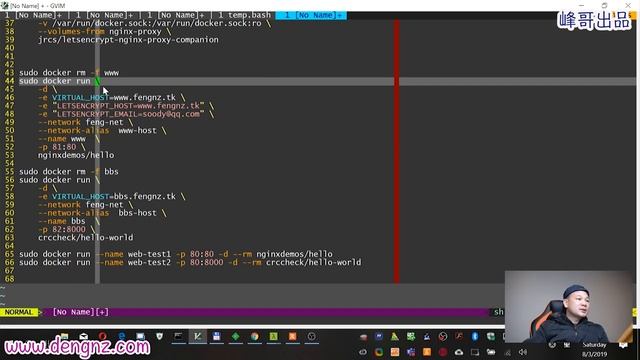
Task: Open the green triangle tray icon
Action: (395, 336)
